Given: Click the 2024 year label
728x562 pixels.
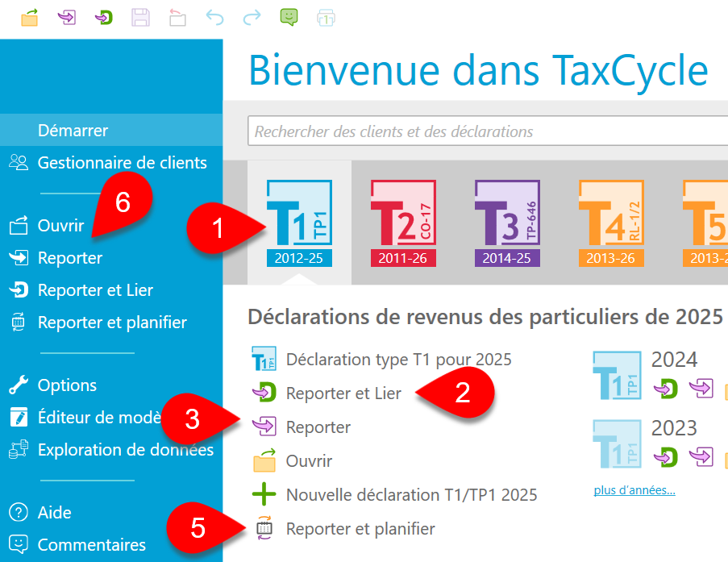Looking at the screenshot, I should (x=674, y=360).
